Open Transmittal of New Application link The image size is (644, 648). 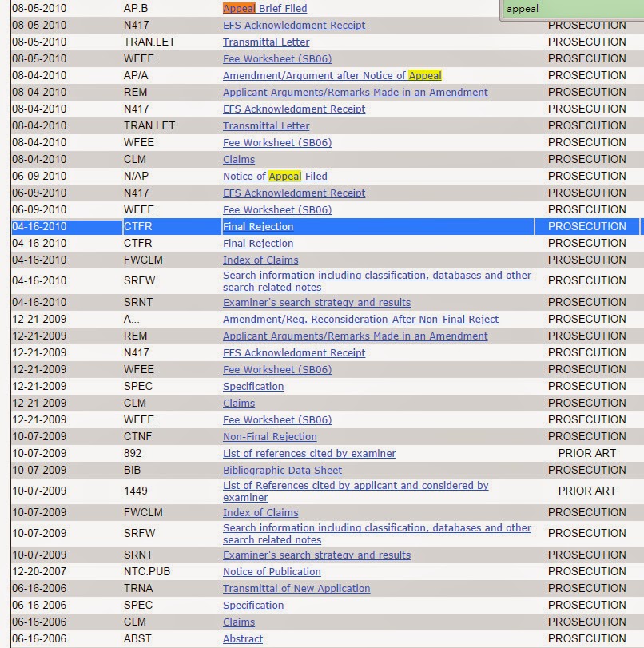click(296, 589)
